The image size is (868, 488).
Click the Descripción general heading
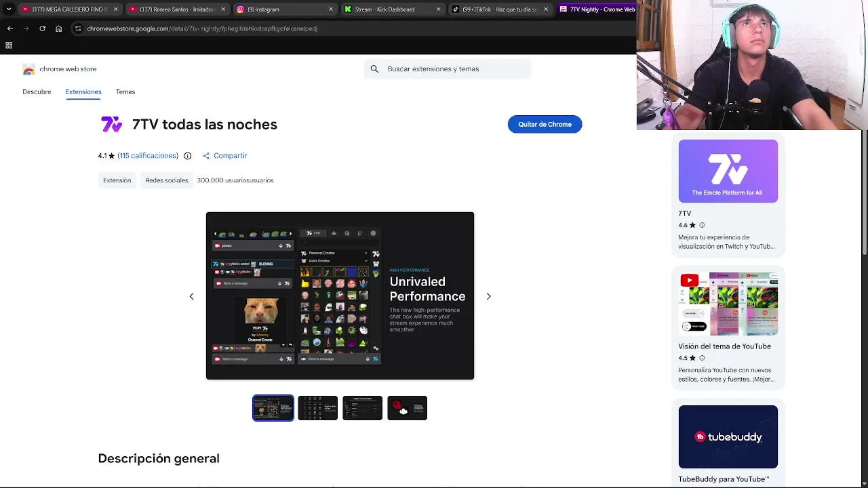159,458
